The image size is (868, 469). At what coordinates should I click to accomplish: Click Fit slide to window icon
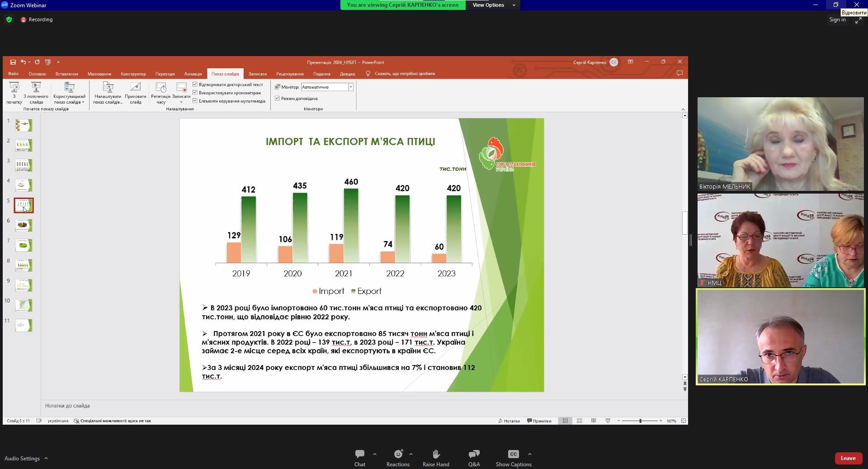(x=684, y=421)
